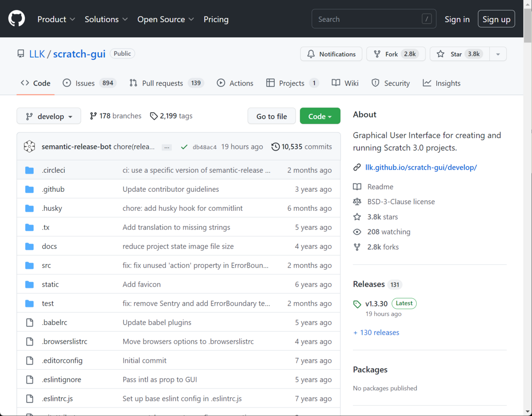Click the Readme book icon
Viewport: 532px width, 416px height.
click(x=357, y=187)
